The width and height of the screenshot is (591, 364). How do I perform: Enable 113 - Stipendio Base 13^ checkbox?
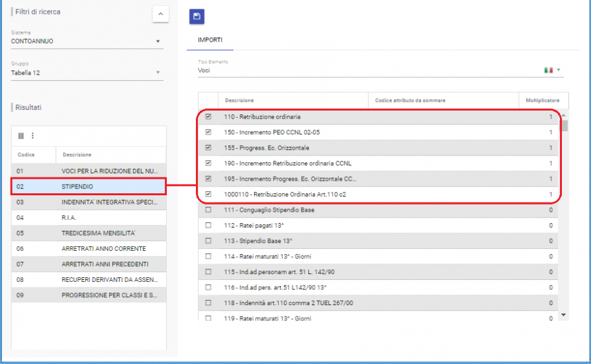tap(208, 241)
